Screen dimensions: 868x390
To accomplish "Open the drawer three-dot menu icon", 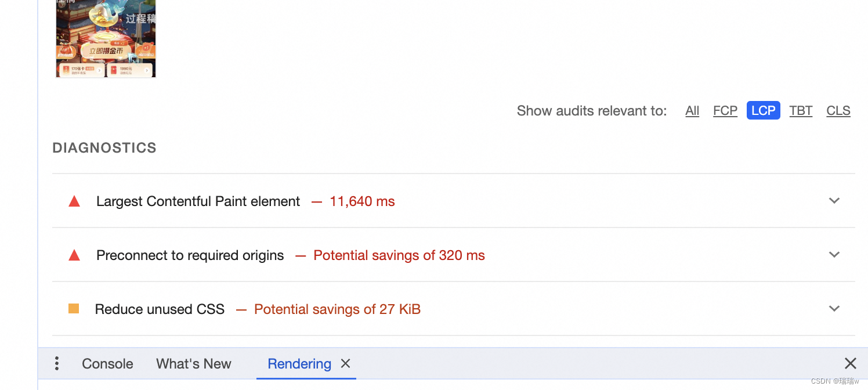I will coord(56,364).
